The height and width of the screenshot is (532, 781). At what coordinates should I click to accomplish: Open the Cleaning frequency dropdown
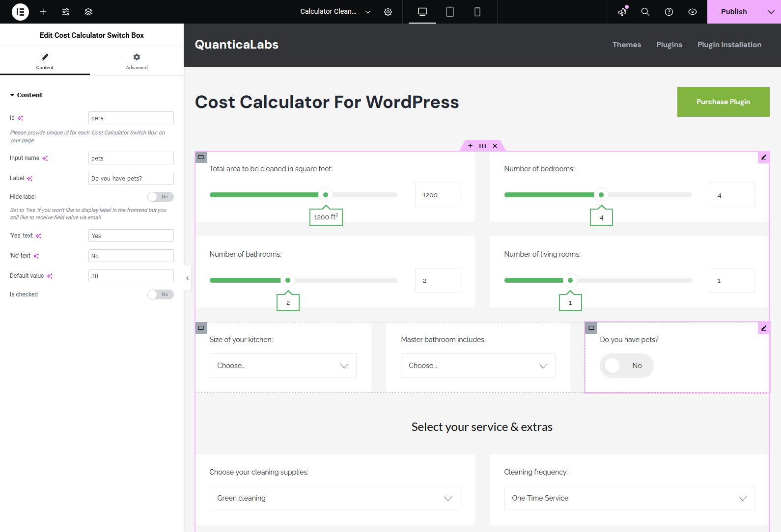630,498
